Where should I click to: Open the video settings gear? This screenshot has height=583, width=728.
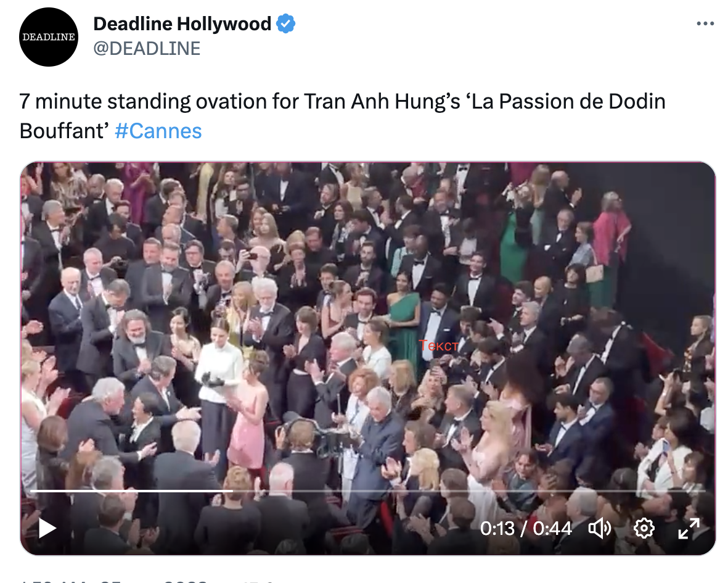coord(644,529)
